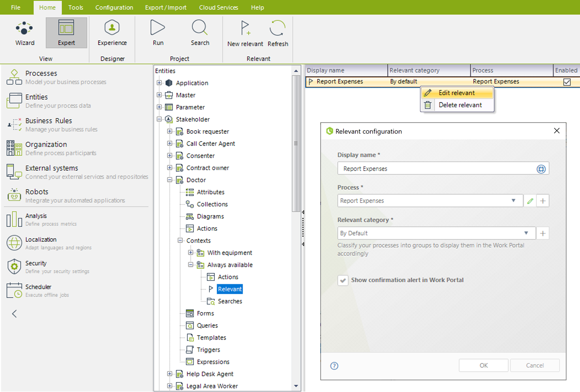Add a new process plus button
The image size is (580, 392).
pos(543,201)
